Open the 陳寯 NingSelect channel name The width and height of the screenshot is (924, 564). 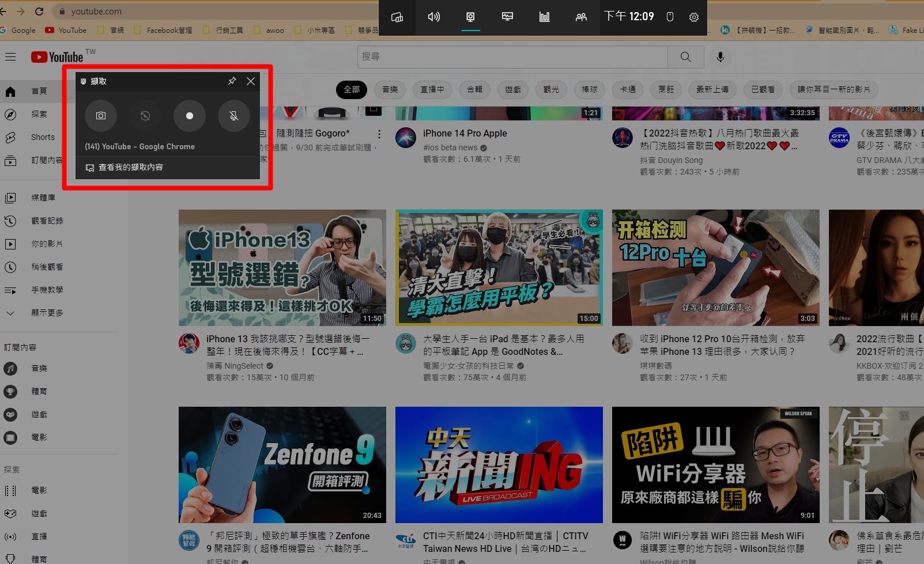pyautogui.click(x=235, y=366)
